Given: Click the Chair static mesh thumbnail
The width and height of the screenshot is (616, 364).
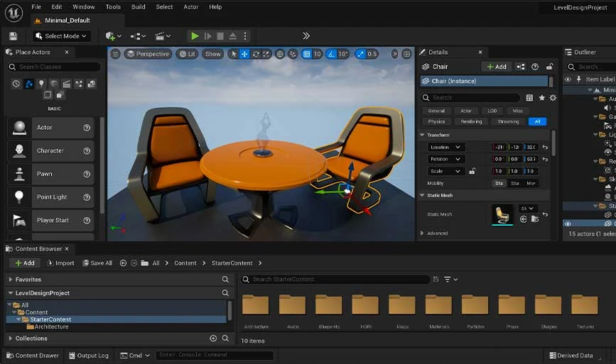Looking at the screenshot, I should click(x=502, y=214).
